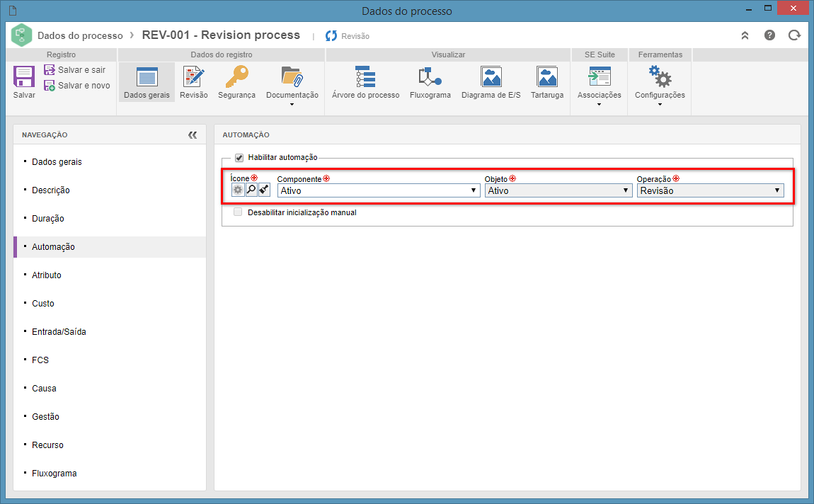Uncheck Habilitar automação checkbox
This screenshot has height=504, width=814.
(239, 157)
